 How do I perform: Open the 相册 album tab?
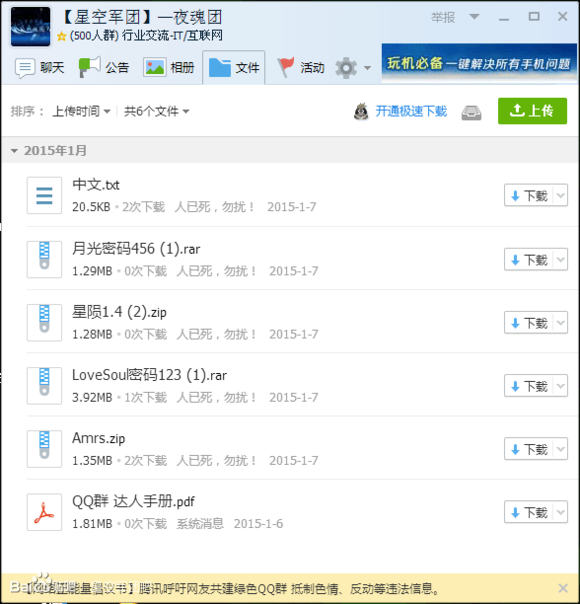[x=169, y=68]
